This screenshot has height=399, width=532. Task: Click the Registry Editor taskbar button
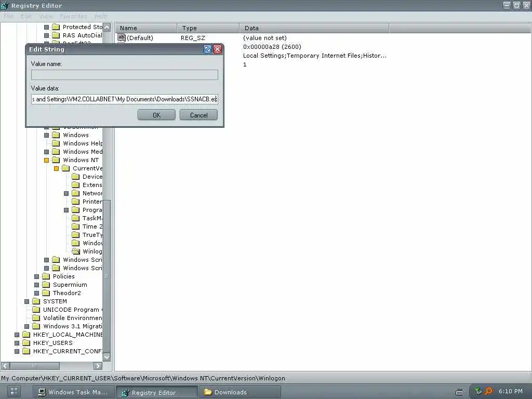156,392
